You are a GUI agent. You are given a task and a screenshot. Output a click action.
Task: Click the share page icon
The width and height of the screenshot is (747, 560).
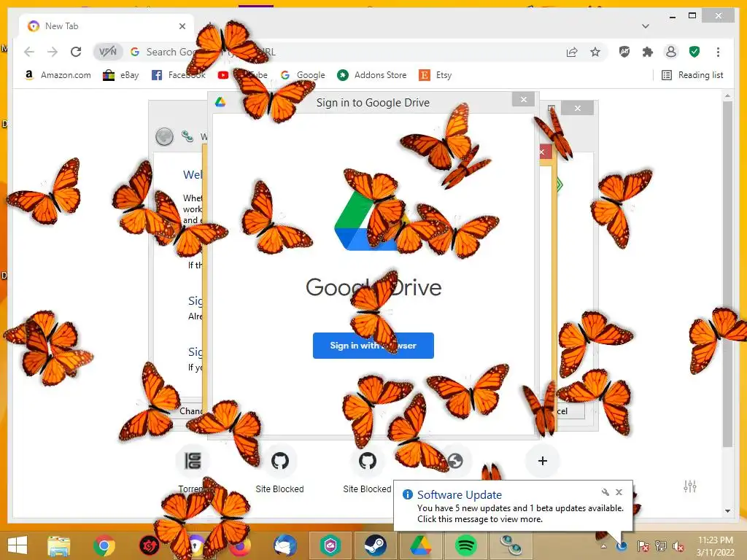click(x=572, y=52)
